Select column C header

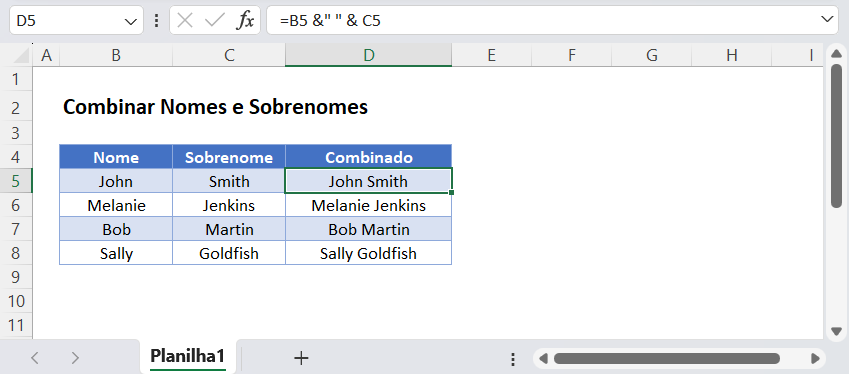tap(229, 55)
